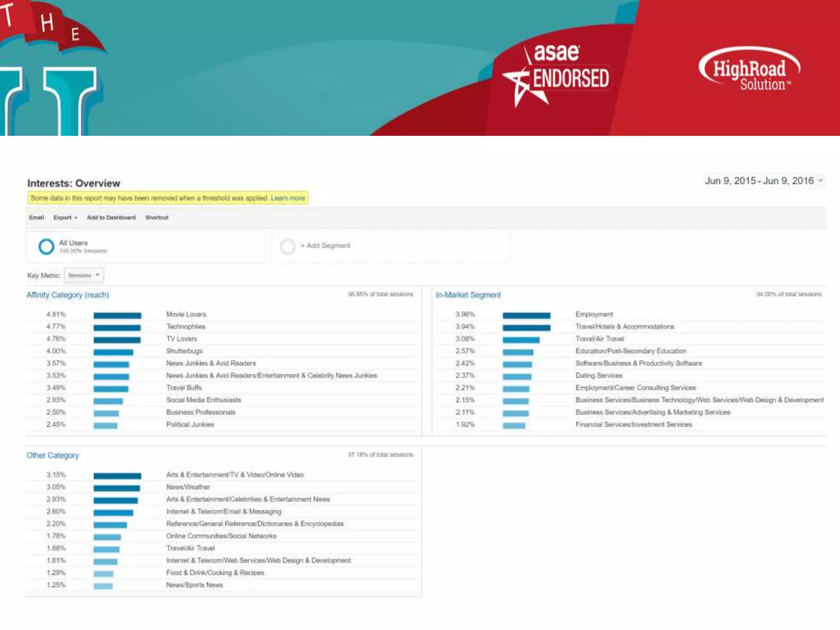Open the In-Market Segment report link
The image size is (840, 630).
(x=468, y=295)
